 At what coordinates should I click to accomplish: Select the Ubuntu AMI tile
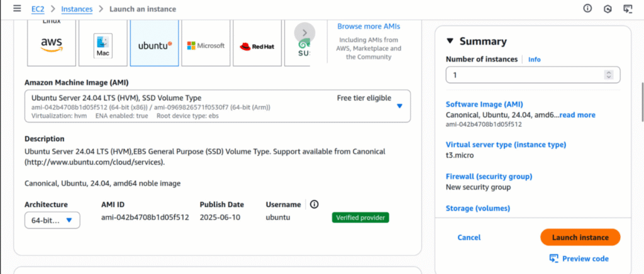155,43
